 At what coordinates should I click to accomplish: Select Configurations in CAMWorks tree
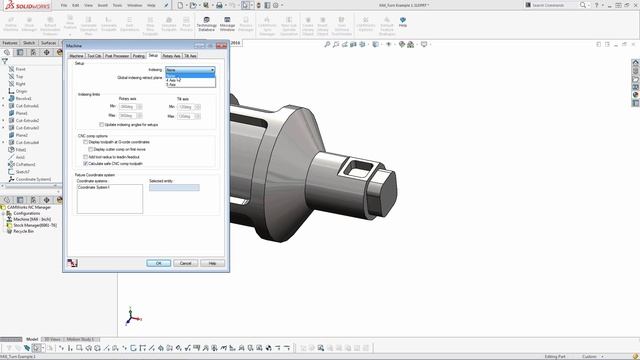pyautogui.click(x=27, y=213)
